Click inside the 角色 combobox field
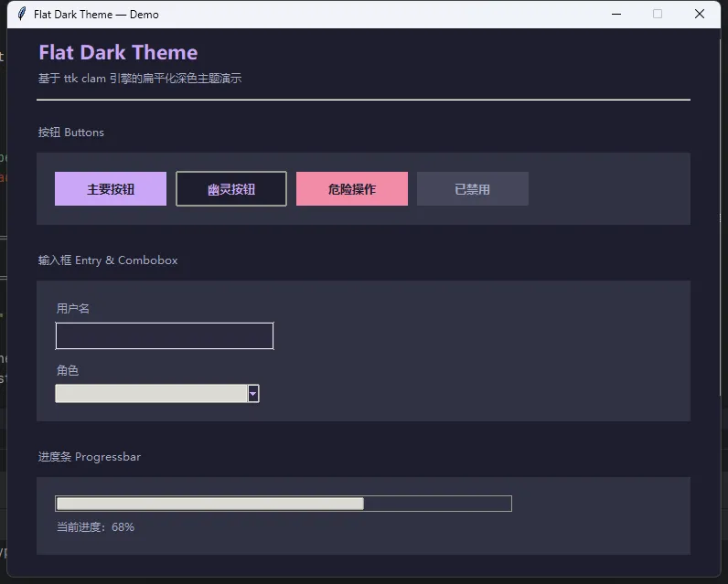Image resolution: width=728 pixels, height=584 pixels. point(151,394)
